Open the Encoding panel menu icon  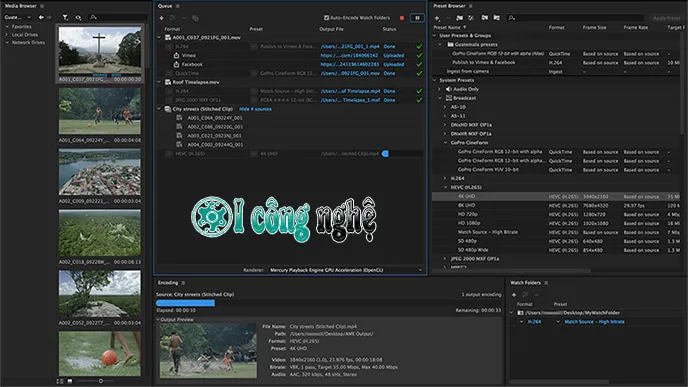(183, 283)
